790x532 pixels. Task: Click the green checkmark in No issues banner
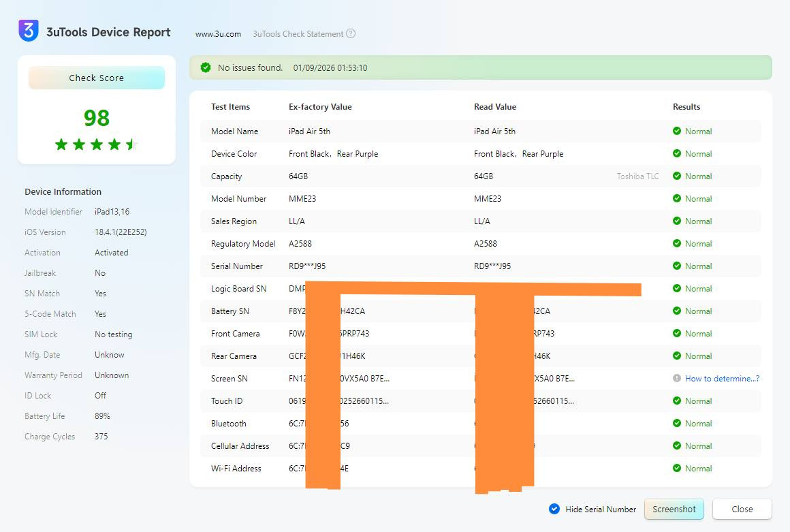pos(206,67)
